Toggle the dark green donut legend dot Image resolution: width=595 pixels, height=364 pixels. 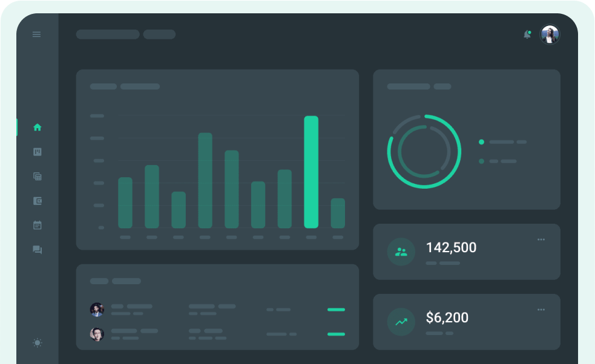tap(481, 161)
